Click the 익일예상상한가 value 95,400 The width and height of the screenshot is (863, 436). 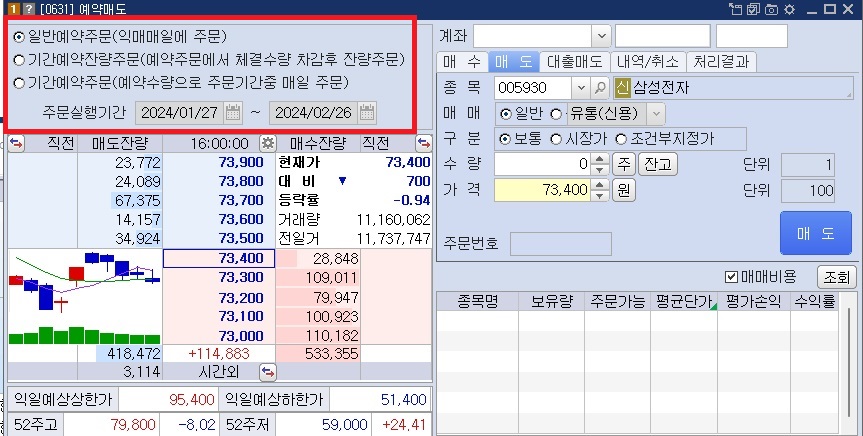click(x=192, y=400)
